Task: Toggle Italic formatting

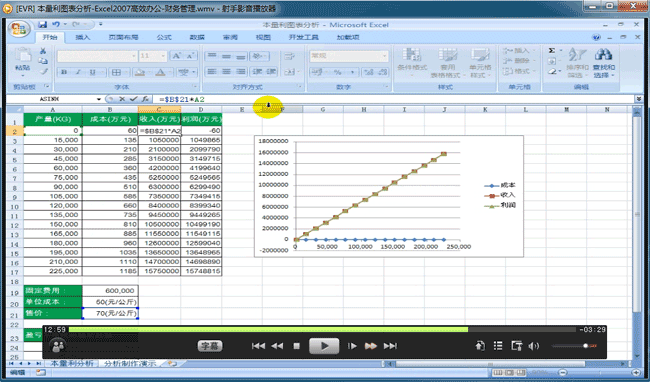Action: pos(78,72)
